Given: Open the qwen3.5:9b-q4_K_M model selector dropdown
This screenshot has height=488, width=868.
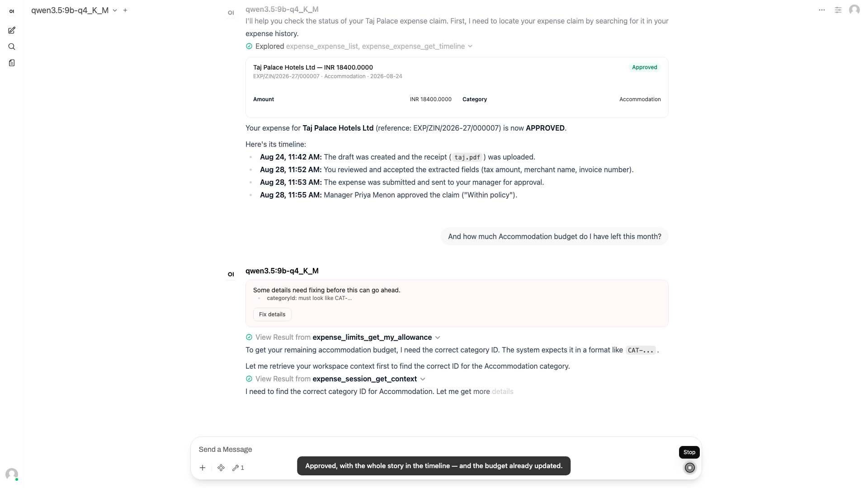Looking at the screenshot, I should point(74,10).
